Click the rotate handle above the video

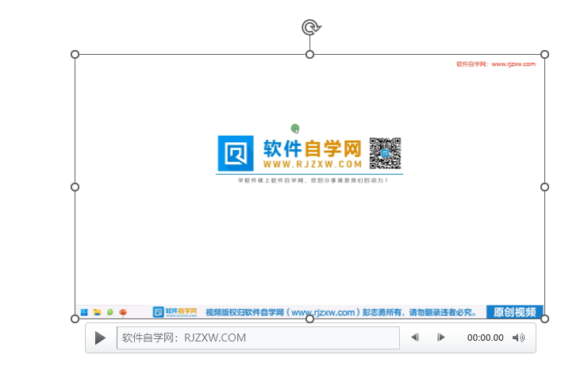[x=310, y=28]
